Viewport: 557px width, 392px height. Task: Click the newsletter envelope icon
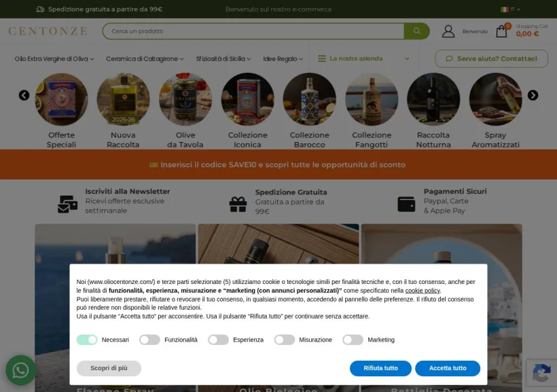coord(67,204)
